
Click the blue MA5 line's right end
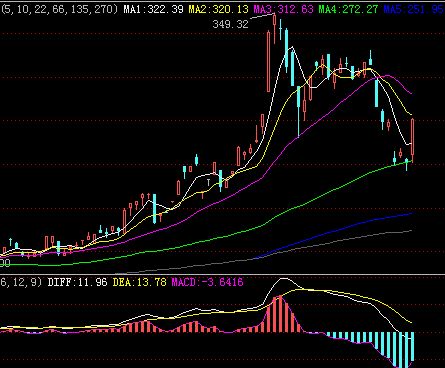pos(412,213)
